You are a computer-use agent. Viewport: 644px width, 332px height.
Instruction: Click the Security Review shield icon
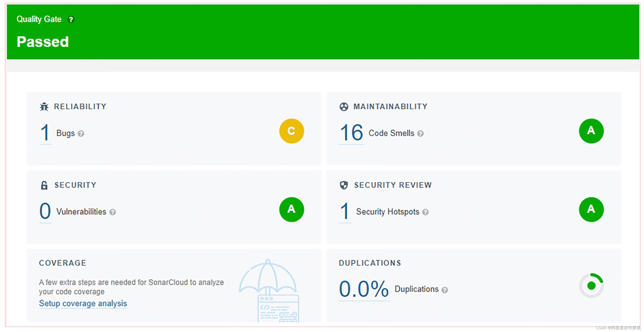344,185
